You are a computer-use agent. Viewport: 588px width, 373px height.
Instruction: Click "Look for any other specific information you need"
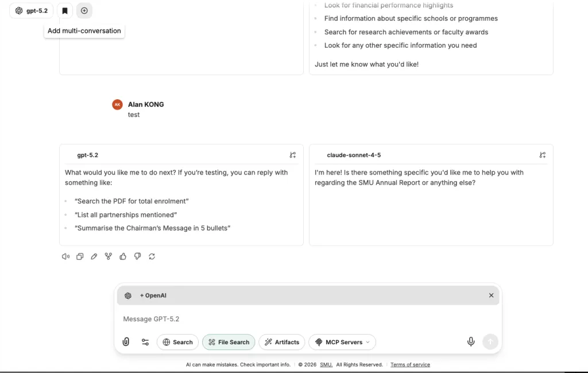(x=400, y=45)
